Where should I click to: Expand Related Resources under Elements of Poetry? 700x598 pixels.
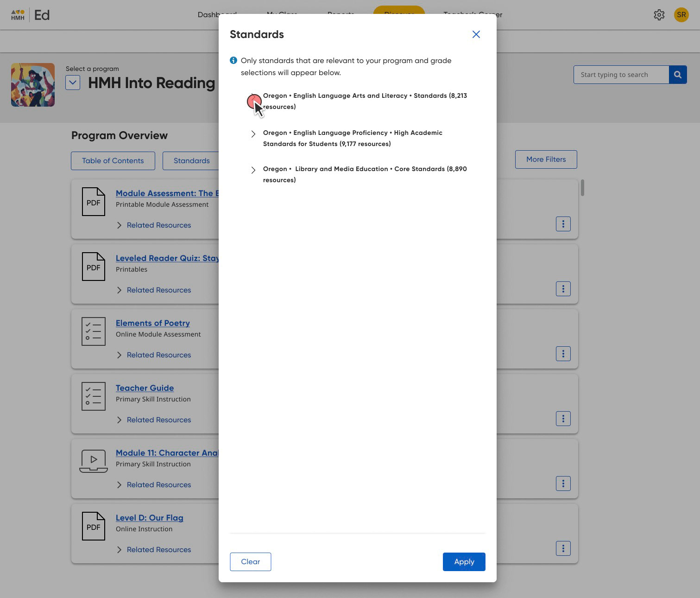tap(153, 355)
